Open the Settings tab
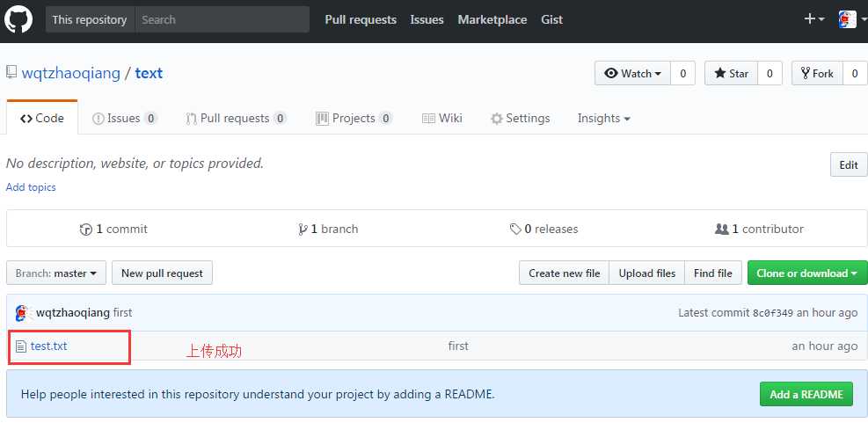This screenshot has width=868, height=430. [x=521, y=118]
